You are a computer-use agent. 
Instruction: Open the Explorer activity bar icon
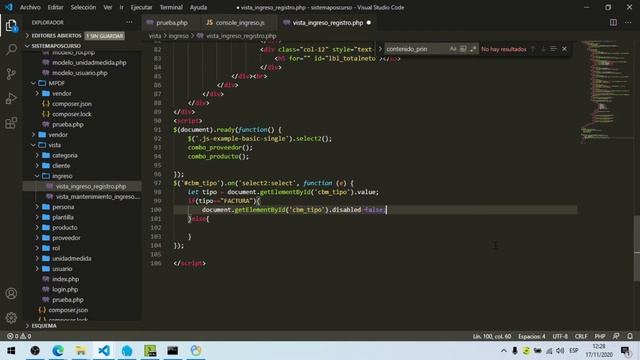pyautogui.click(x=11, y=25)
